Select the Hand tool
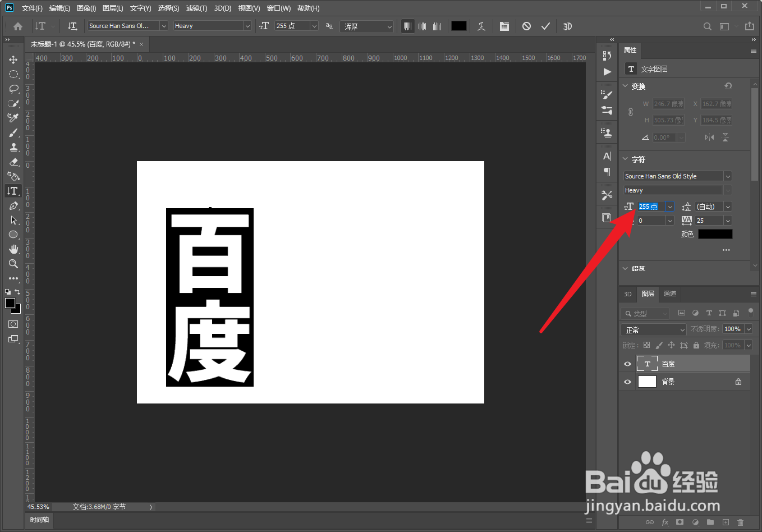 click(13, 249)
